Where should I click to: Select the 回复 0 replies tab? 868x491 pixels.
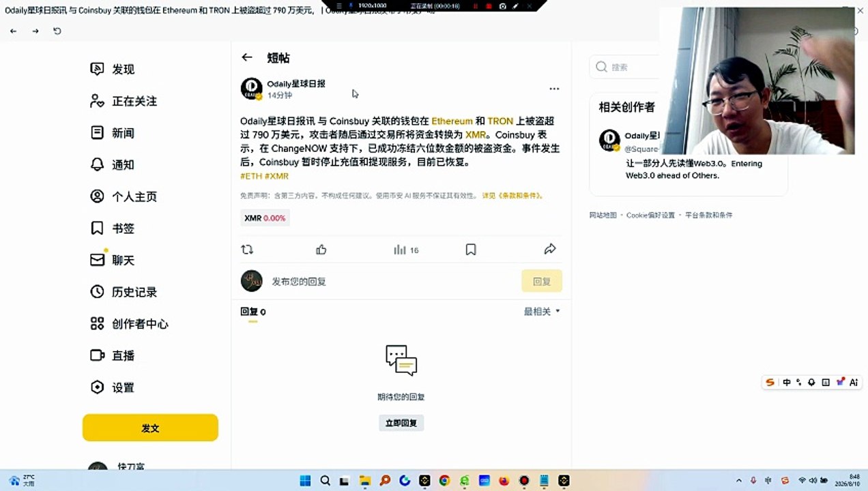click(x=252, y=312)
